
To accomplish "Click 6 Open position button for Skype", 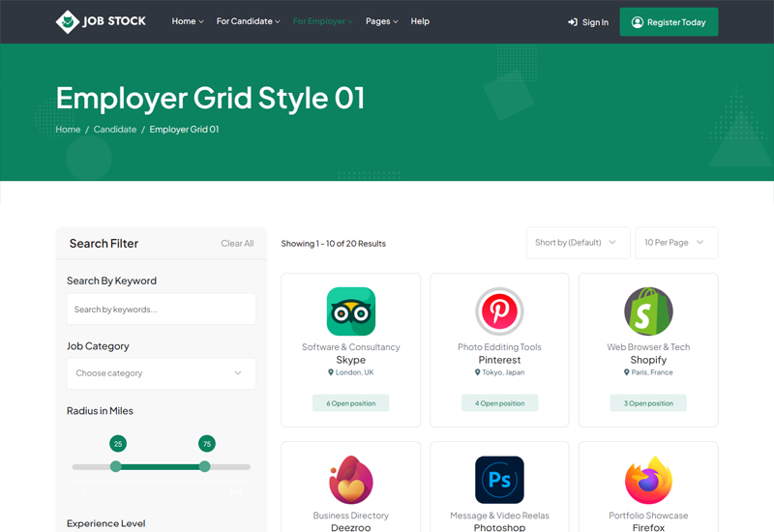I will coord(351,403).
